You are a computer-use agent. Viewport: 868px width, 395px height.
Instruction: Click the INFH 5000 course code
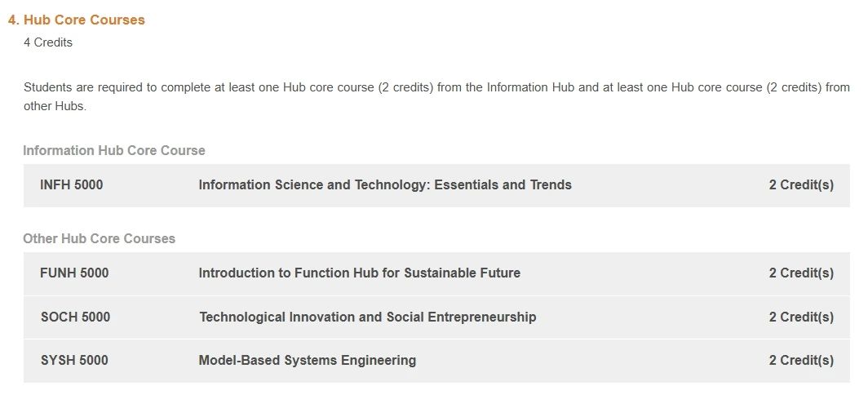coord(72,185)
